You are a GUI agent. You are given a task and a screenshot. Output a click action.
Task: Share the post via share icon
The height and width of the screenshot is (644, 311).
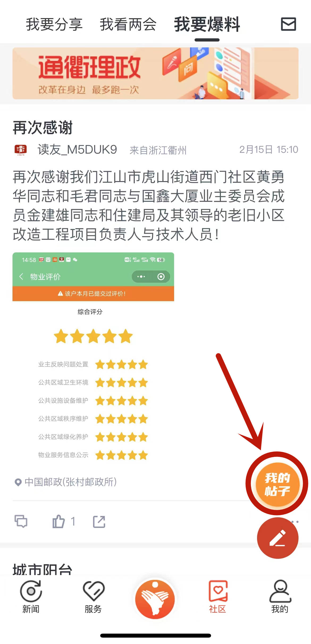coord(99,521)
